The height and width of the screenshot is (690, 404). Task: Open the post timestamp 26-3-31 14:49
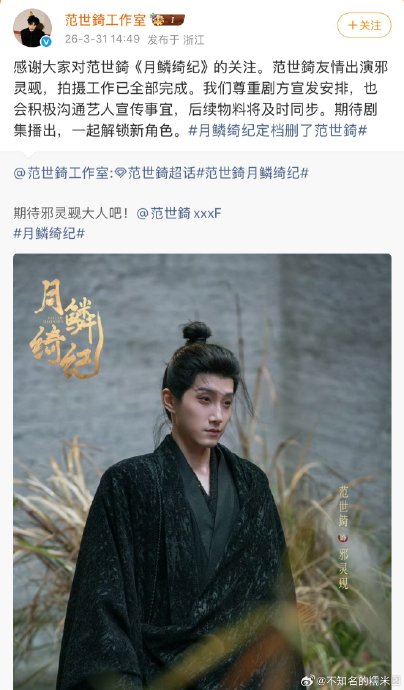pos(102,39)
